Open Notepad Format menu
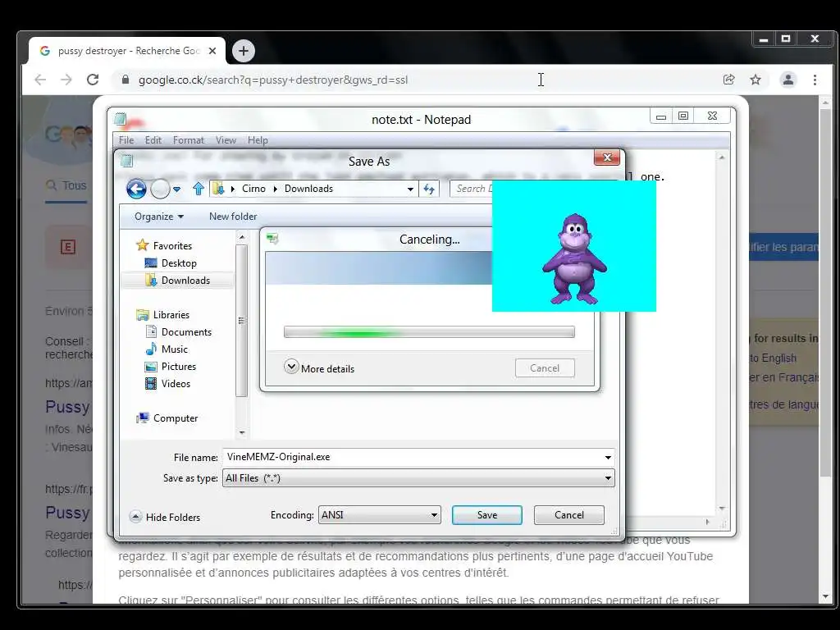 click(188, 139)
